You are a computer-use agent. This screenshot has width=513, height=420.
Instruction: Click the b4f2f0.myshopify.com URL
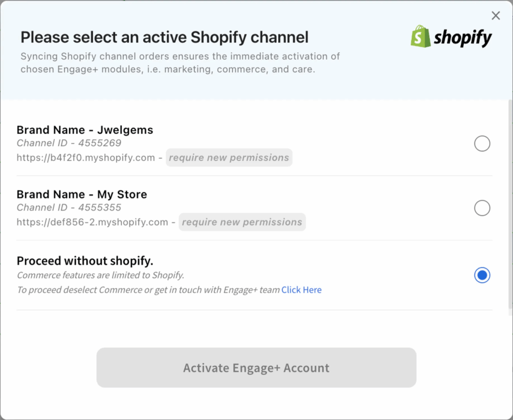point(86,158)
